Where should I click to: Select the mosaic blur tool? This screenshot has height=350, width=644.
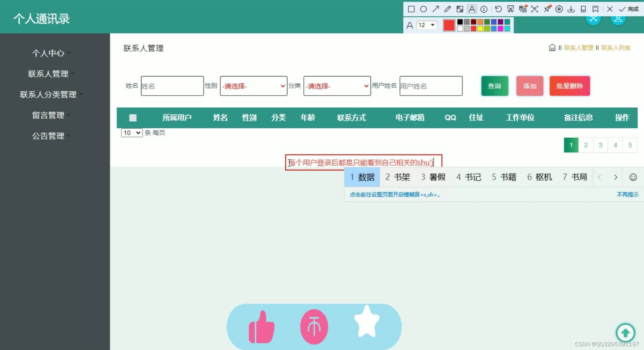coord(460,9)
